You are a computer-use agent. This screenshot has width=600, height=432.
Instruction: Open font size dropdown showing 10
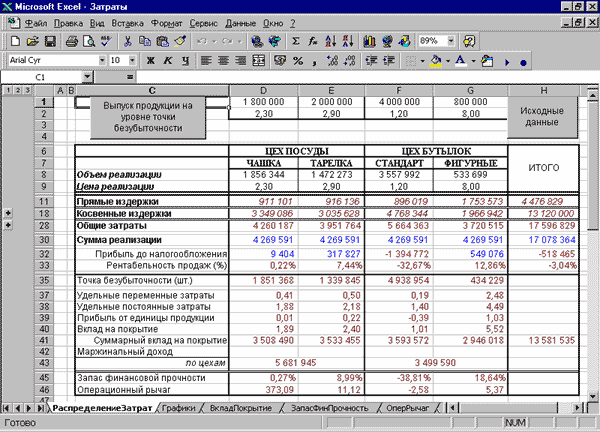(x=132, y=60)
